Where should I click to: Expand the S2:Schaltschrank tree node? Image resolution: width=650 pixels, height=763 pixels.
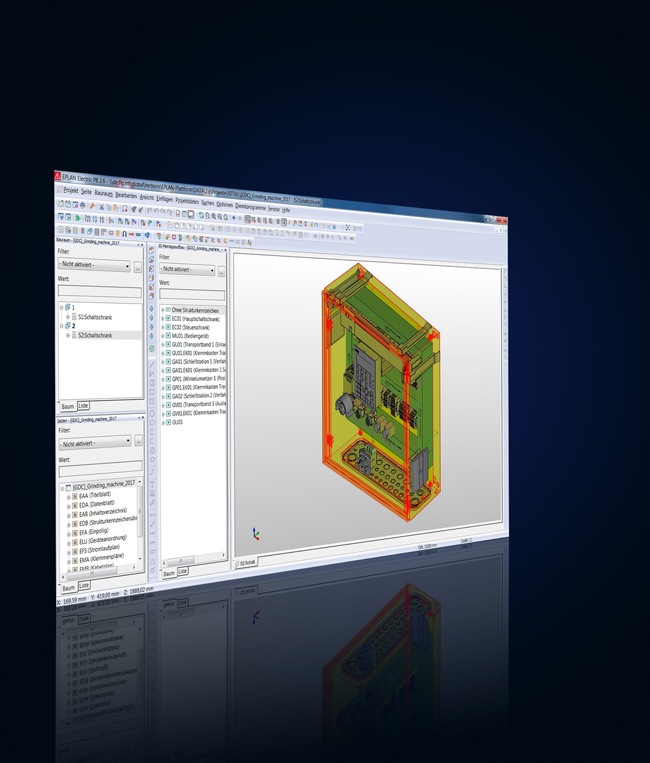68,335
